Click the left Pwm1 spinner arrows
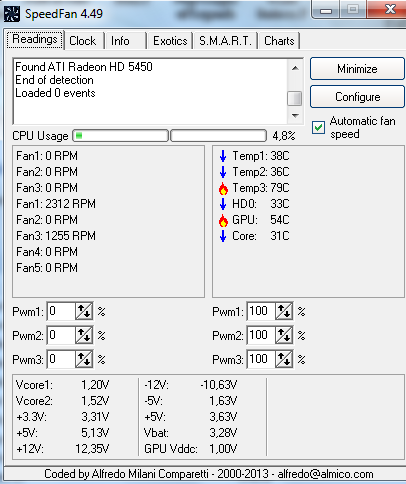406x484 pixels. (84, 311)
